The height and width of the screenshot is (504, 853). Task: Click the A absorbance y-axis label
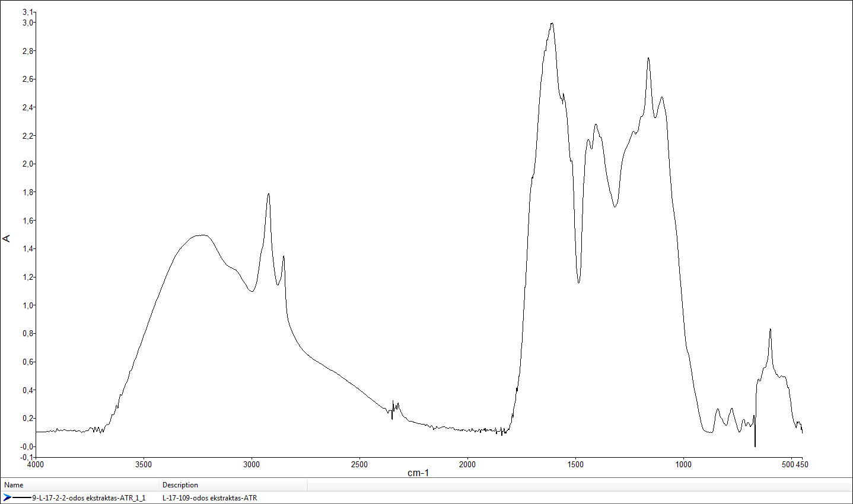point(7,238)
